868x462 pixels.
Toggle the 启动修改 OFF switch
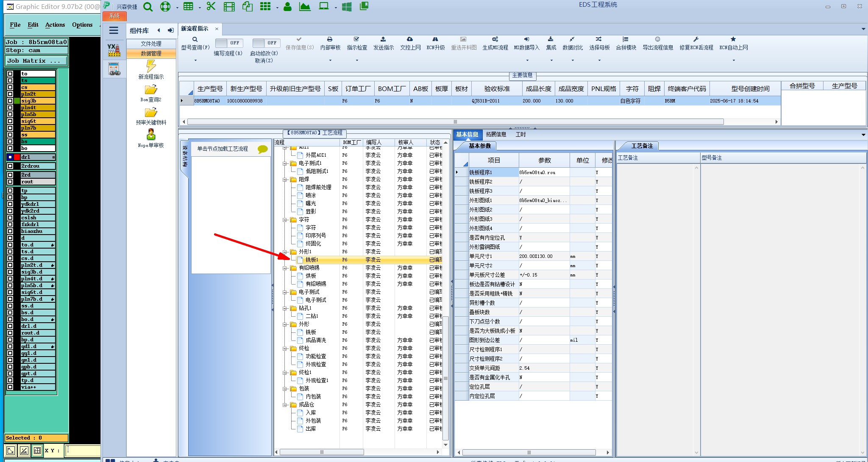click(x=266, y=43)
